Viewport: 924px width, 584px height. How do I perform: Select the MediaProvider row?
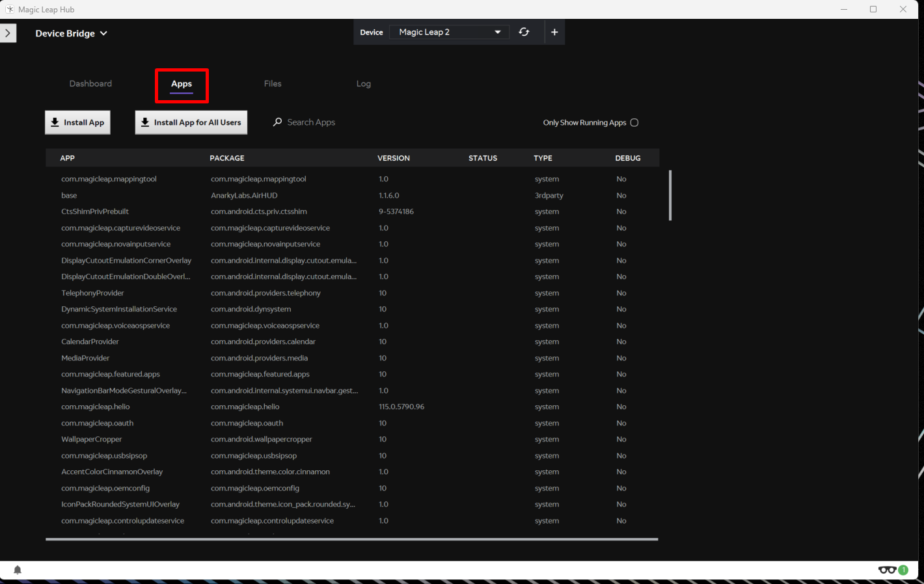(x=352, y=358)
